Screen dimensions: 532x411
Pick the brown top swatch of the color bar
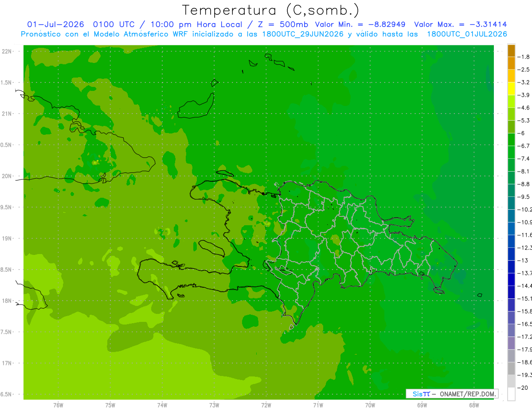[x=511, y=51]
